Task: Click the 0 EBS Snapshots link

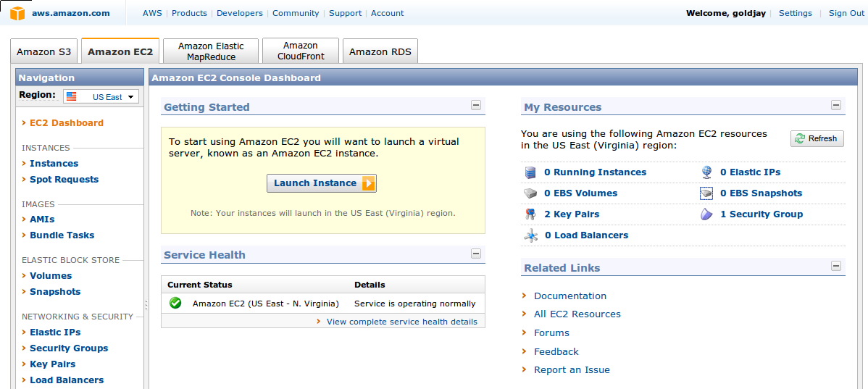Action: point(761,193)
